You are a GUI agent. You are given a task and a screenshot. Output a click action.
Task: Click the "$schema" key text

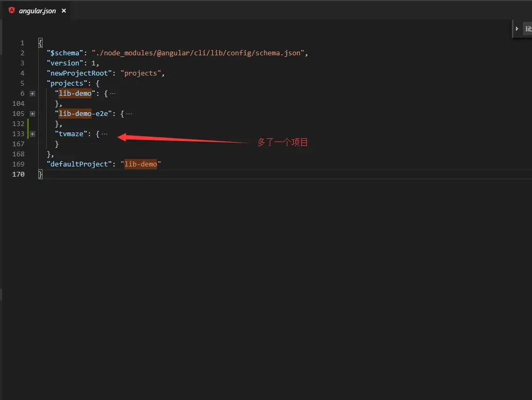point(65,53)
